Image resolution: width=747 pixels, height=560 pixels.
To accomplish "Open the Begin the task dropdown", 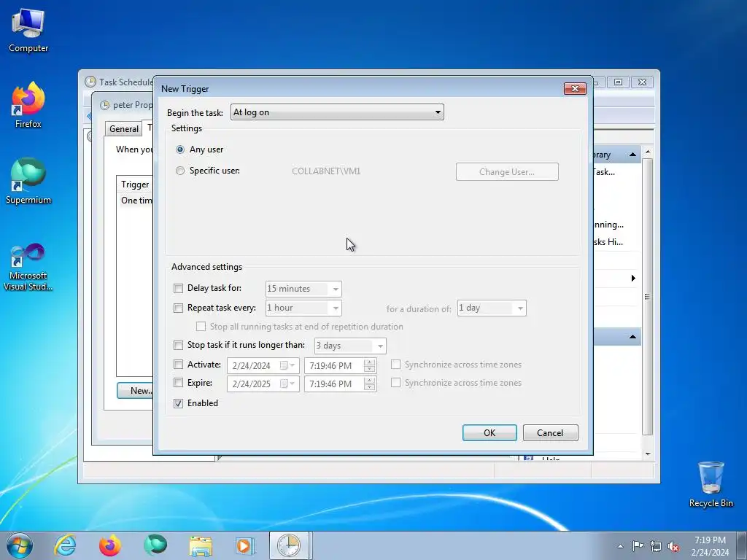I will (x=337, y=112).
